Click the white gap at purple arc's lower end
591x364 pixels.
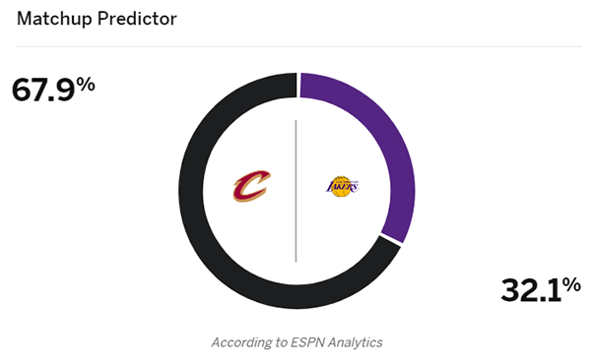point(391,239)
